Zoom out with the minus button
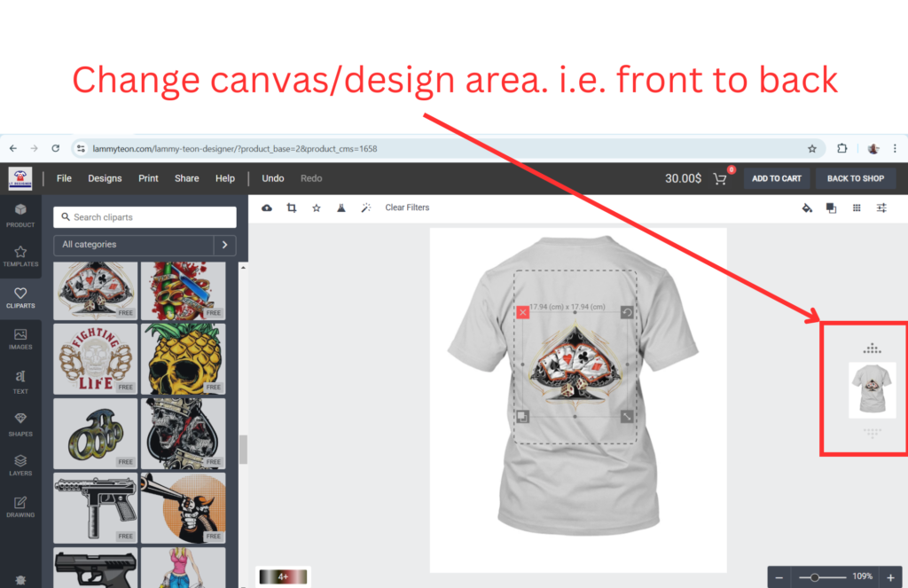This screenshot has width=908, height=588. [779, 577]
